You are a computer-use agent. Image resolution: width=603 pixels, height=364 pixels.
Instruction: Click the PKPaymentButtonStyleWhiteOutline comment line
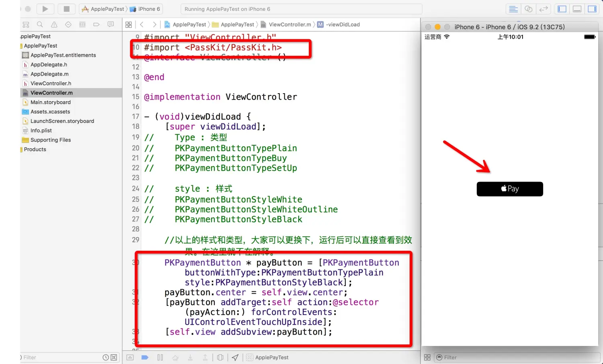pyautogui.click(x=241, y=209)
